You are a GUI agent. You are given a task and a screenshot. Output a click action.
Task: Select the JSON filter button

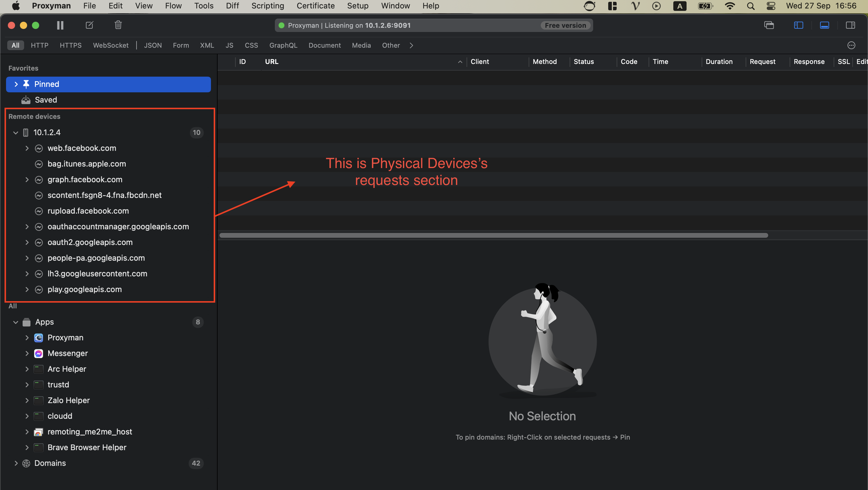tap(153, 45)
